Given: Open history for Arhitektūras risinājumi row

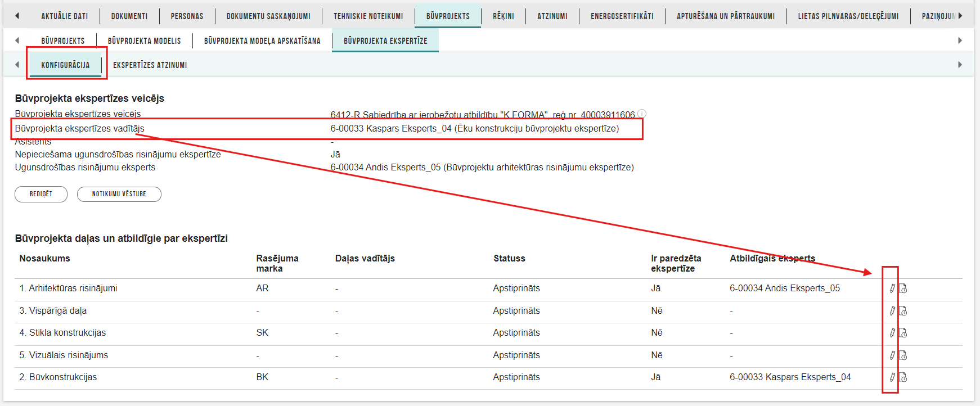Looking at the screenshot, I should tap(903, 288).
